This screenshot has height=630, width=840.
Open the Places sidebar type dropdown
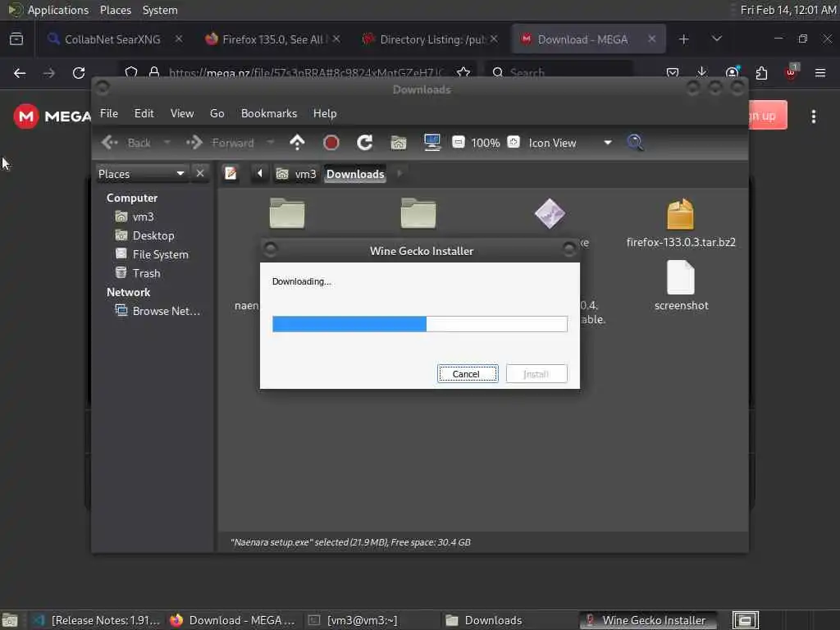(x=141, y=174)
